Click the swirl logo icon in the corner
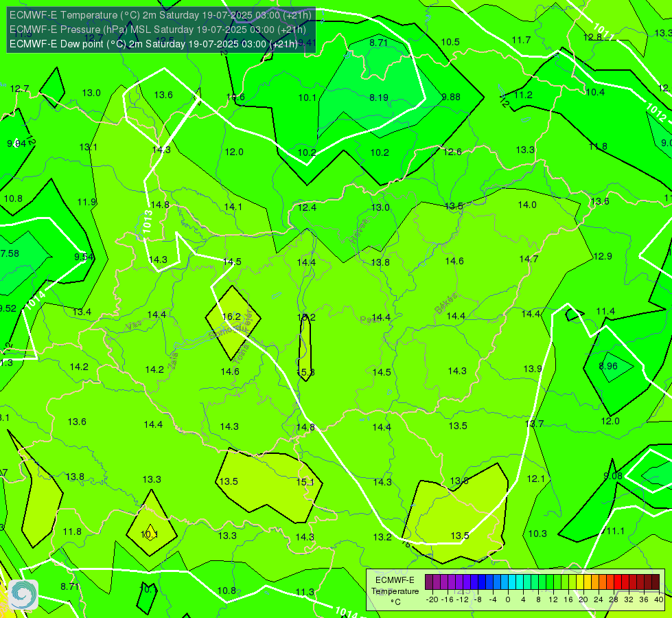 (x=23, y=595)
